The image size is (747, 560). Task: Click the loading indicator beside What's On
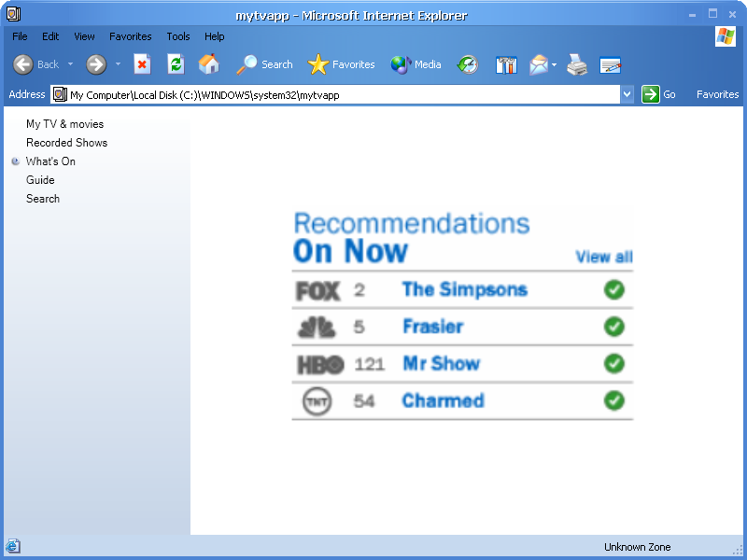coord(15,161)
